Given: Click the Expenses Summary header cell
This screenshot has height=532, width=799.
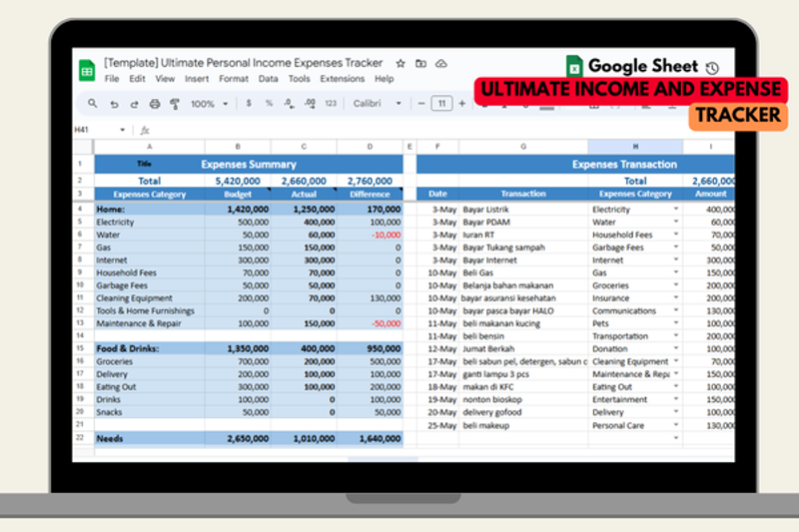Looking at the screenshot, I should click(x=249, y=164).
